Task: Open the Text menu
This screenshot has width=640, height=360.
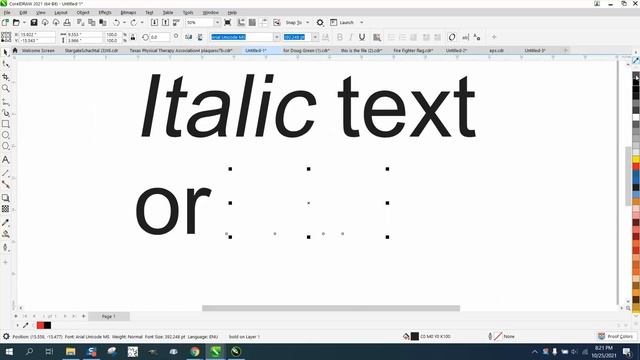Action: [x=149, y=13]
